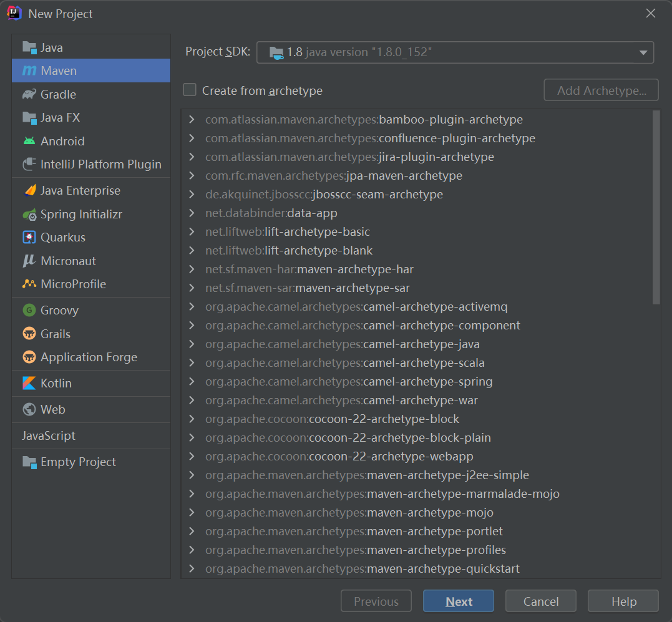672x622 pixels.
Task: Expand the bamboo-plugin-archetype entry
Action: point(192,119)
